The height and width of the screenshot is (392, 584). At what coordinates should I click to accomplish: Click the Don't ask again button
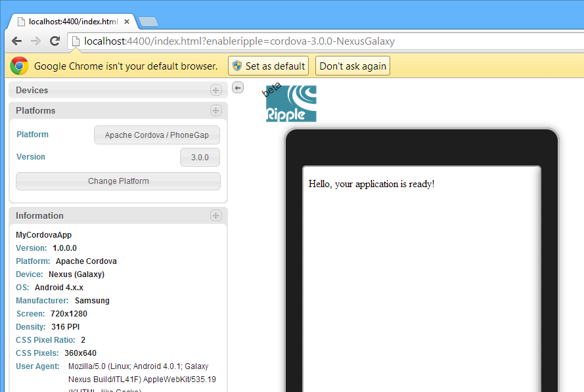353,66
